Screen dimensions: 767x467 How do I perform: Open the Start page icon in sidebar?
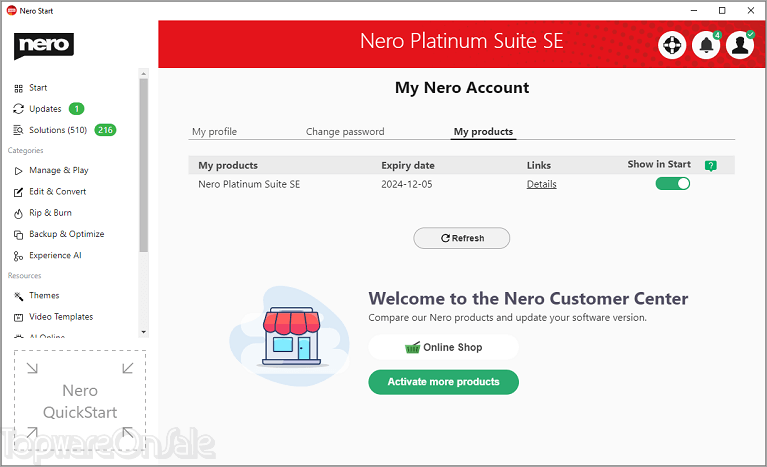(19, 89)
